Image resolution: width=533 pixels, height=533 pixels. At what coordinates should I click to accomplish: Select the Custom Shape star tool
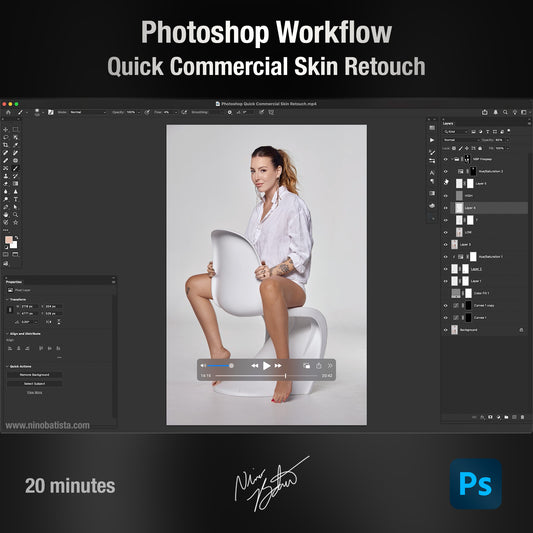click(15, 223)
